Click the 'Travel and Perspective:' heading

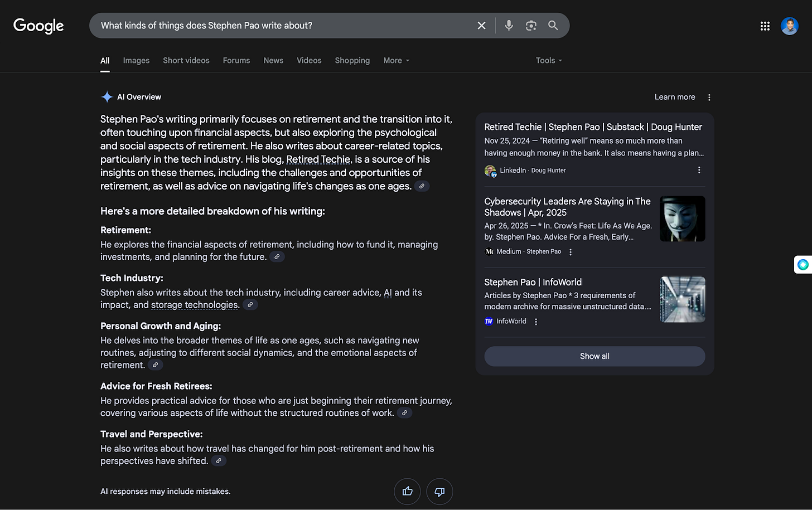pos(152,434)
